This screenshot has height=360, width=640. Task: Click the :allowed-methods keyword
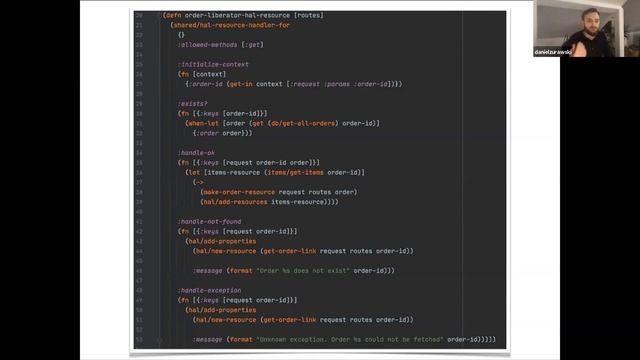[207, 44]
